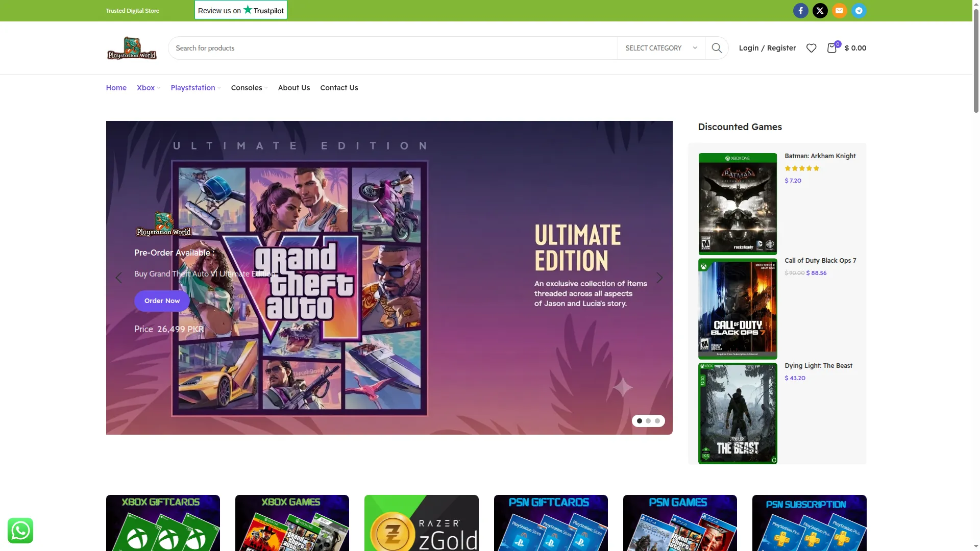Open the Razer zGold category tile

pyautogui.click(x=422, y=523)
